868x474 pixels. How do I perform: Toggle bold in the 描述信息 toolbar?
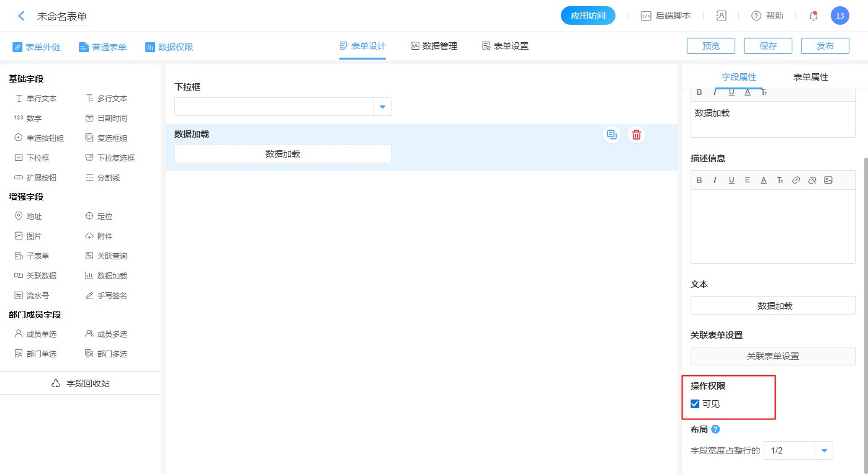pos(699,181)
